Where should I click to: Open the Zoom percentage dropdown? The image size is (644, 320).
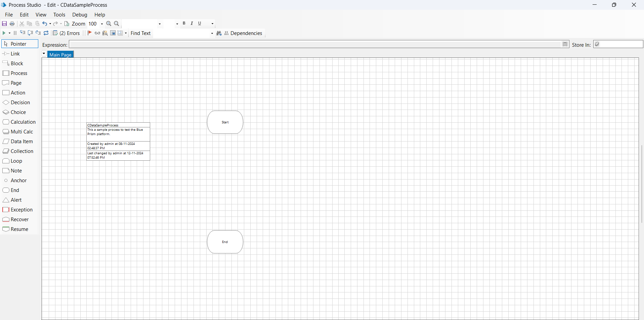(102, 24)
